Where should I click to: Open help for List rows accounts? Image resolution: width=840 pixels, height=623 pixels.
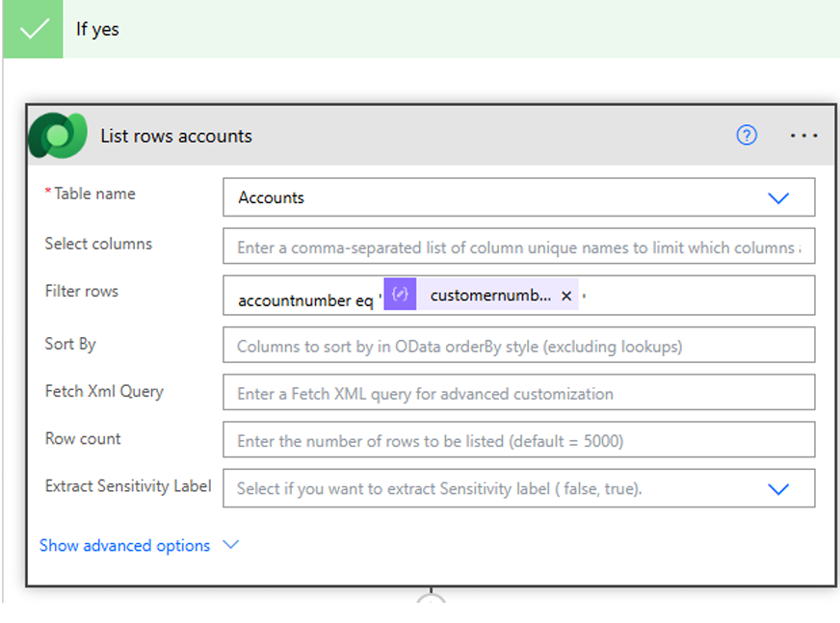coord(747,136)
